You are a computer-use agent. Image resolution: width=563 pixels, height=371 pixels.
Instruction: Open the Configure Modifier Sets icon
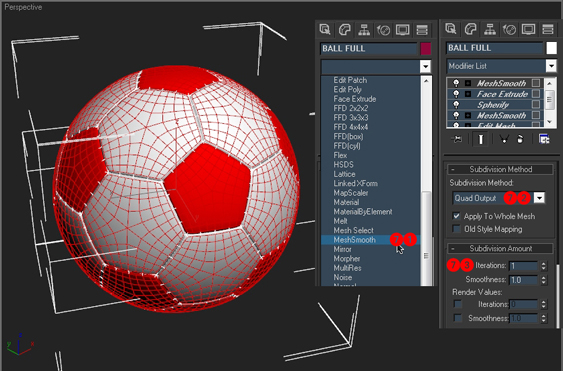[x=544, y=139]
